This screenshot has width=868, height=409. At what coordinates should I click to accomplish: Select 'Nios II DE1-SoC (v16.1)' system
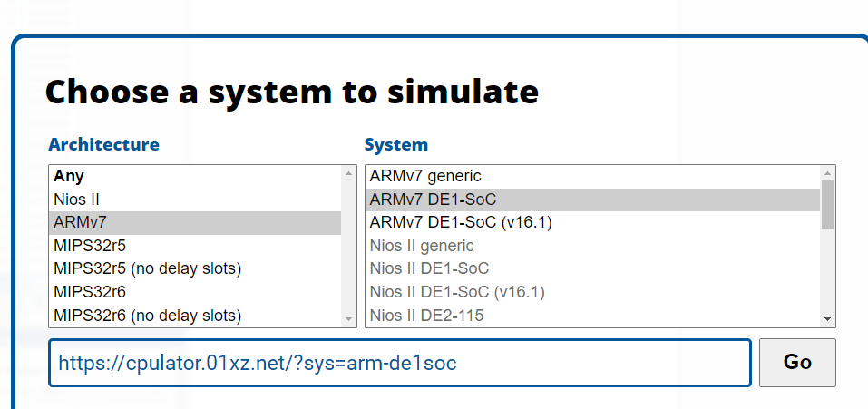[592, 292]
